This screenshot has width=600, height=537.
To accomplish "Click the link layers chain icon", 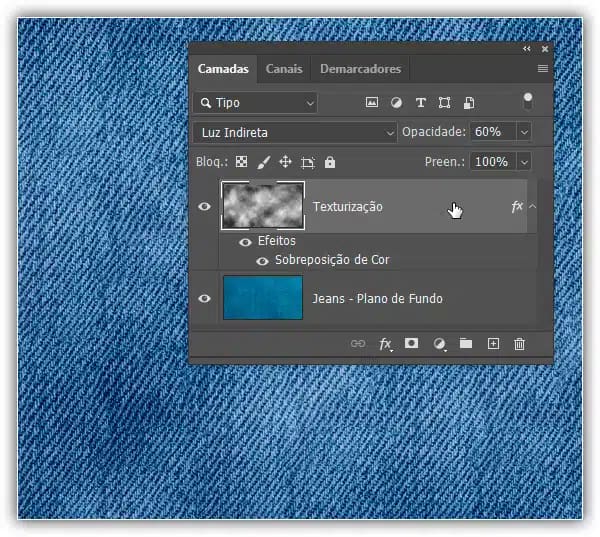I will [x=358, y=343].
